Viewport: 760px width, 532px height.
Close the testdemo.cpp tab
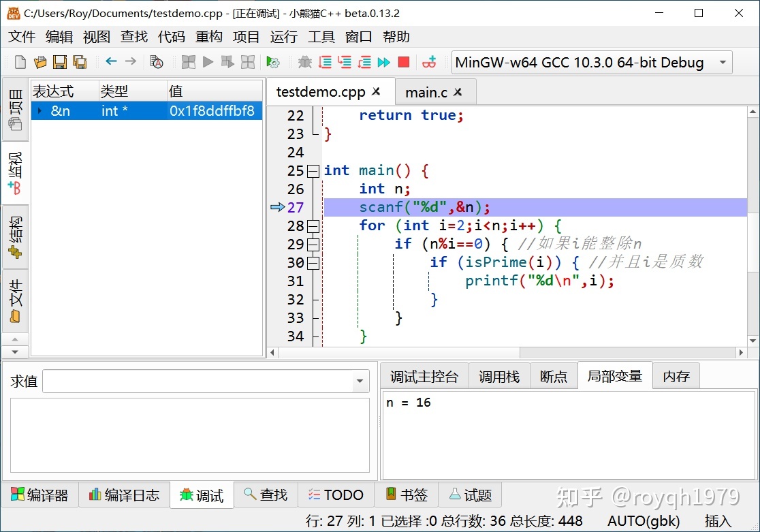(376, 91)
